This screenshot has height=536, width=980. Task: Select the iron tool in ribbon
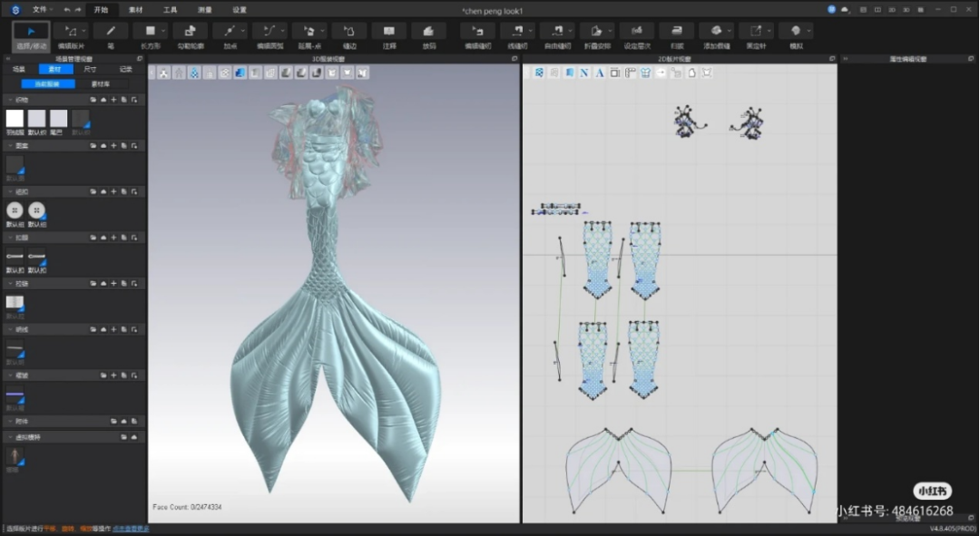point(677,36)
